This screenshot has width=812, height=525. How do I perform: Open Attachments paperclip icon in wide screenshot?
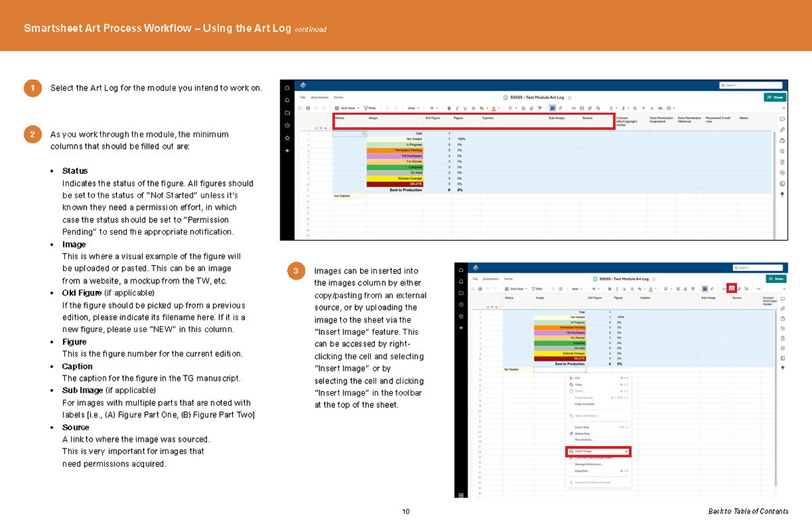[x=782, y=129]
